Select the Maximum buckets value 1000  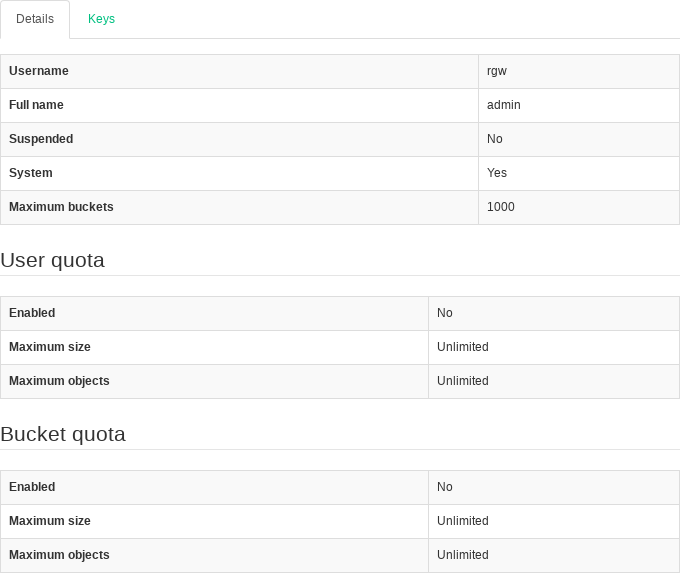pyautogui.click(x=500, y=207)
